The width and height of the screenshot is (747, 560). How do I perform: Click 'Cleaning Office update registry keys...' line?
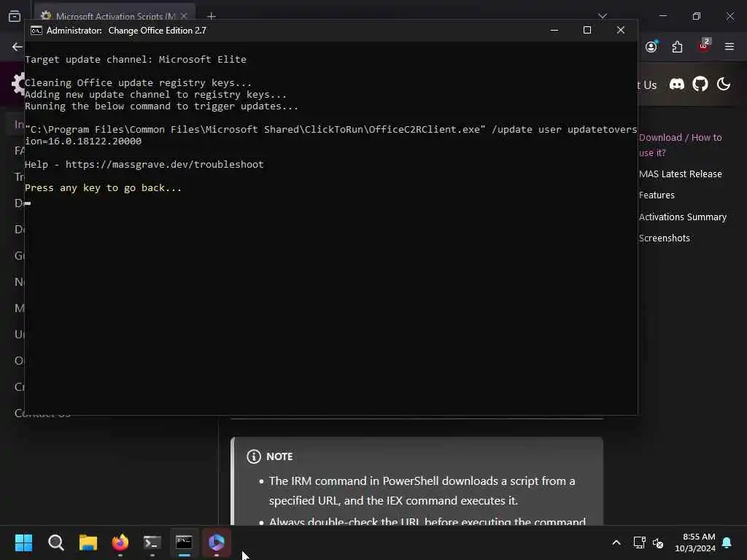tap(138, 83)
